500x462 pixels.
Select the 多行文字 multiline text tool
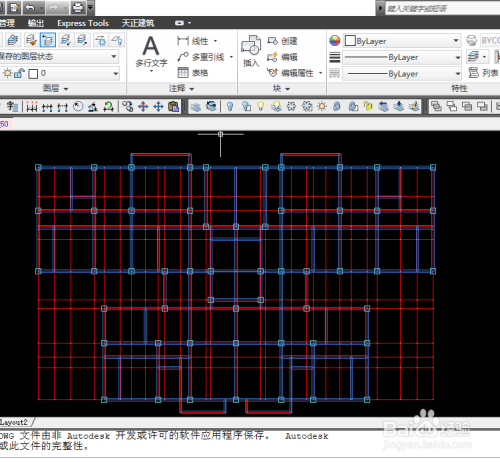tap(151, 52)
